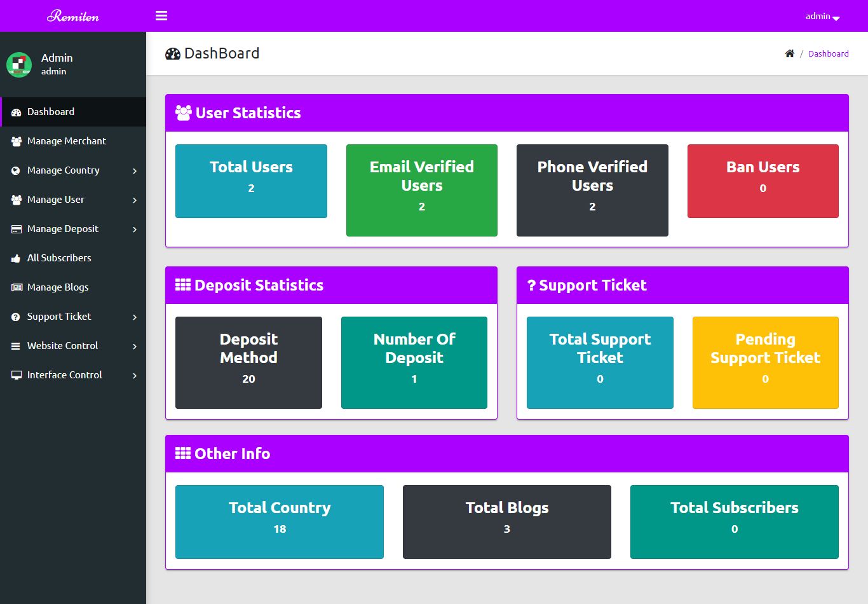Click the card icon beside Manage Deposit
868x604 pixels.
tap(17, 229)
